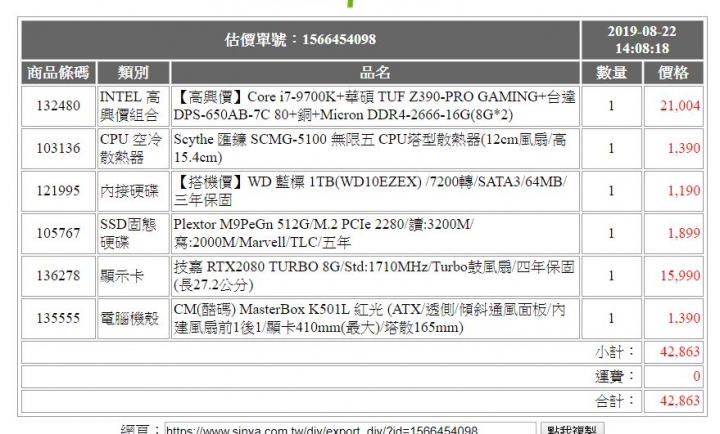This screenshot has width=720, height=434.
Task: Click the 技嘉 RTX2080 TURBO product name
Action: point(374,276)
